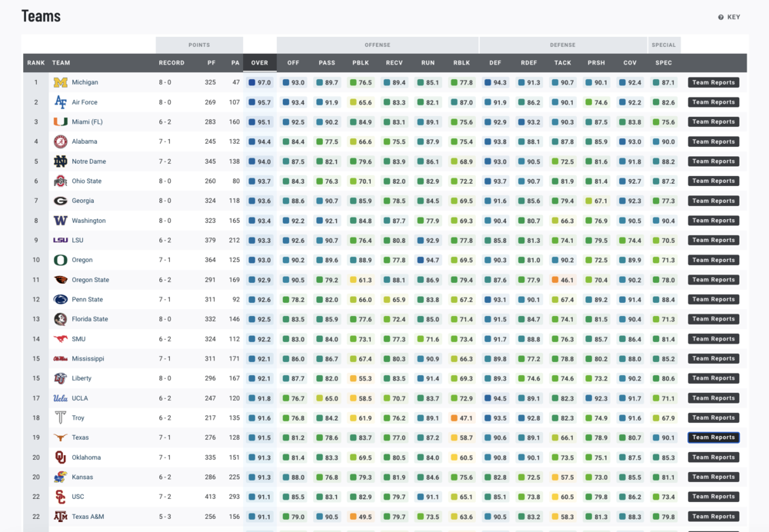Select the OFFENSE column group header

377,45
